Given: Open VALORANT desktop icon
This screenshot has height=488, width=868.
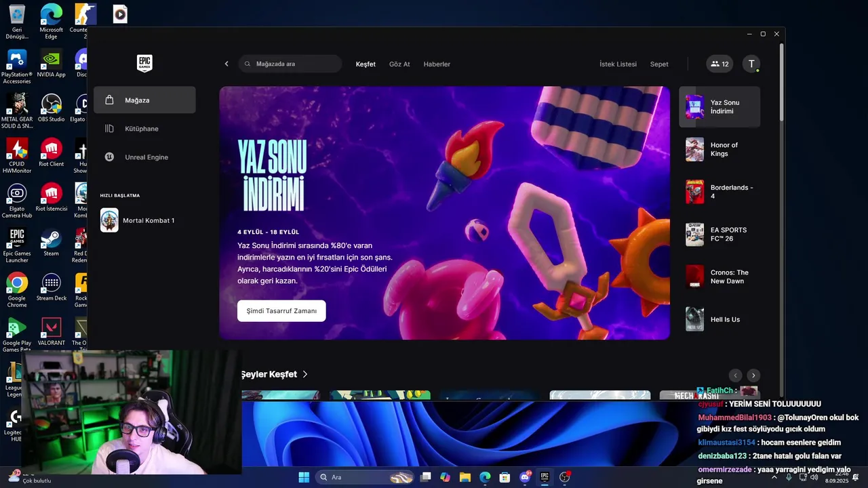Looking at the screenshot, I should click(51, 332).
